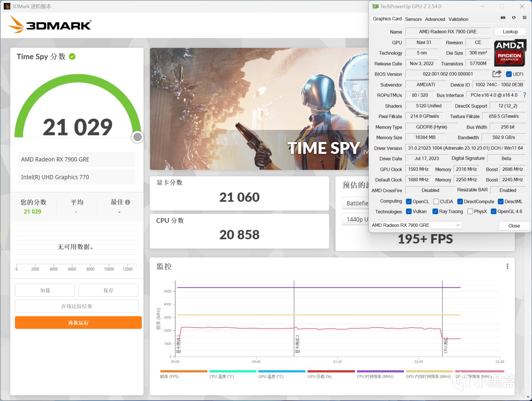The image size is (532, 401).
Task: Click the info icon next to 最佳
Action: coord(128,202)
